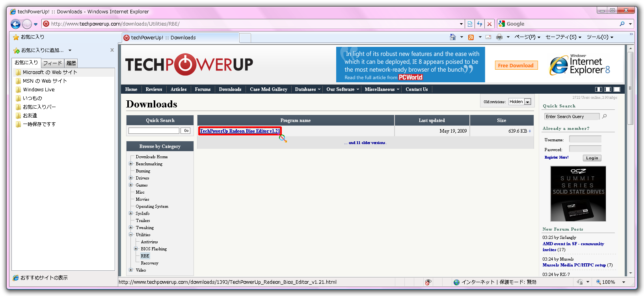Expand the Benchmarking category tree node

tap(130, 164)
